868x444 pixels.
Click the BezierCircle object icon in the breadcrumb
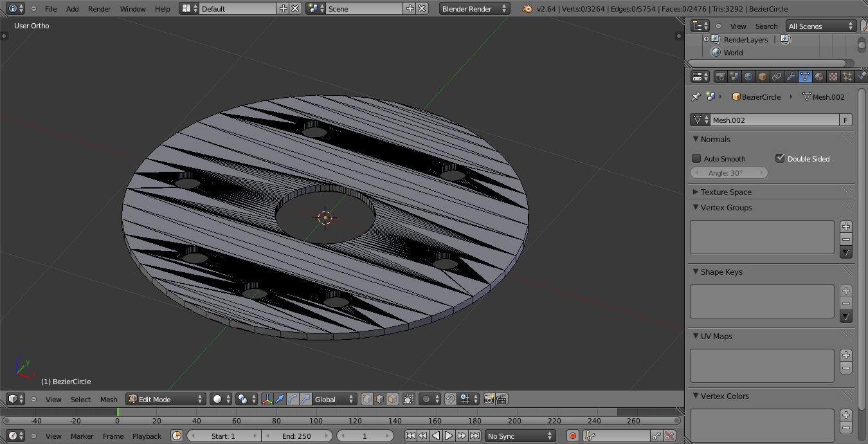736,97
